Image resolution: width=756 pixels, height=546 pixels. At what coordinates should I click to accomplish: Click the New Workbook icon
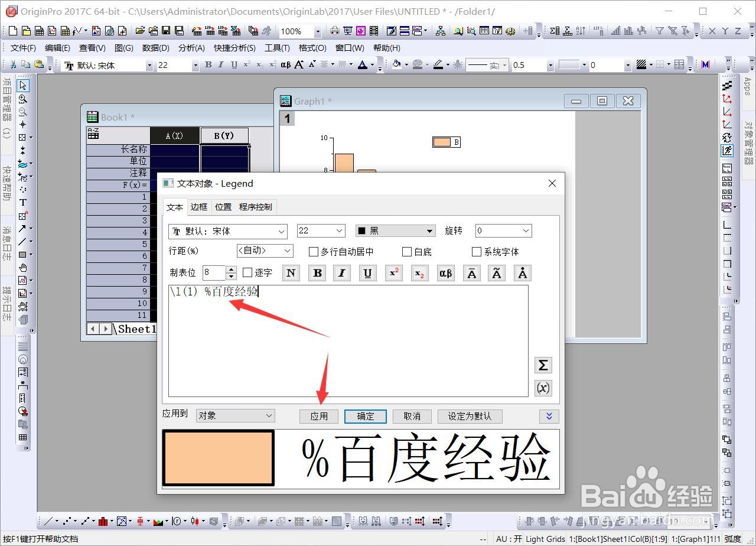coord(39,31)
